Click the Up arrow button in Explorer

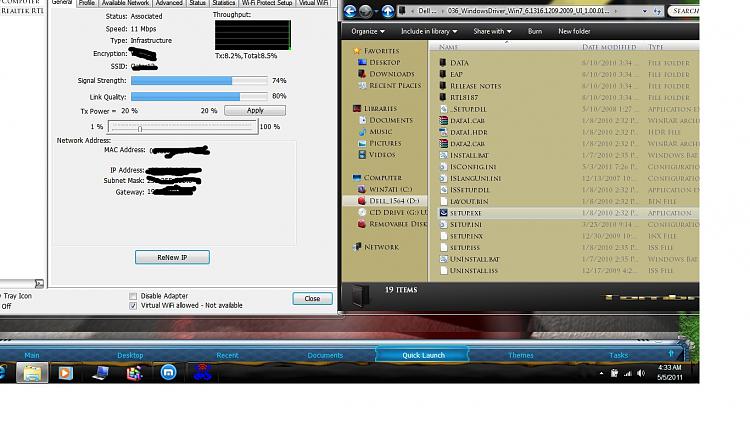[388, 11]
